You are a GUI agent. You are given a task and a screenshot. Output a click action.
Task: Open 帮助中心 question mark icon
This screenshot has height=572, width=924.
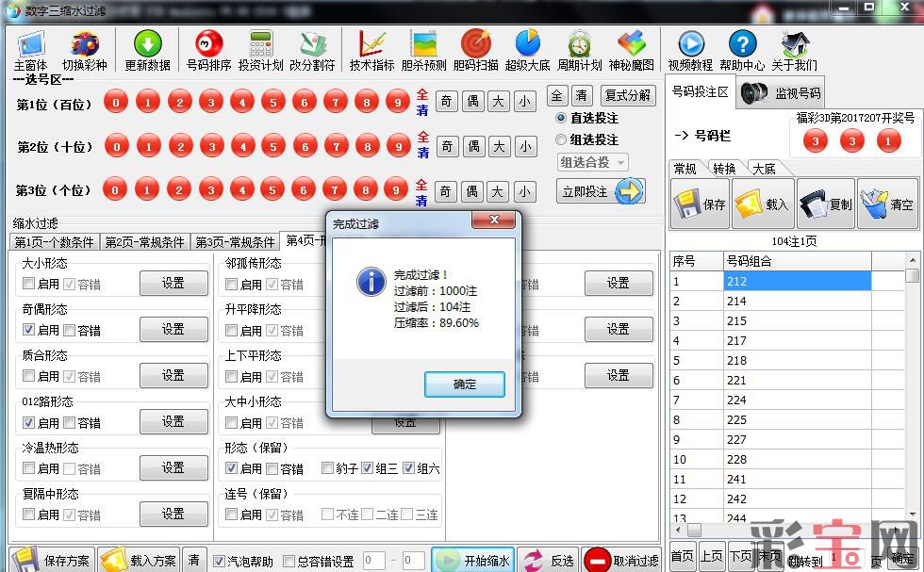pos(742,51)
